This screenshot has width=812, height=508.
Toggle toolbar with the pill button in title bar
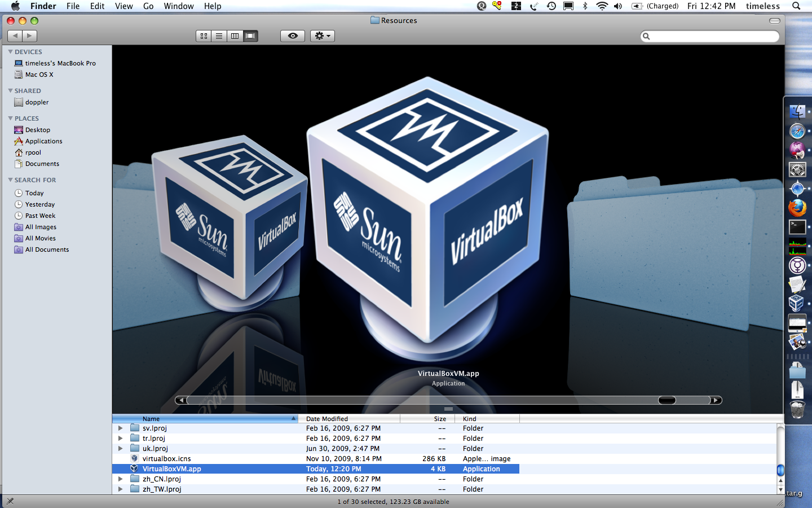(x=775, y=21)
